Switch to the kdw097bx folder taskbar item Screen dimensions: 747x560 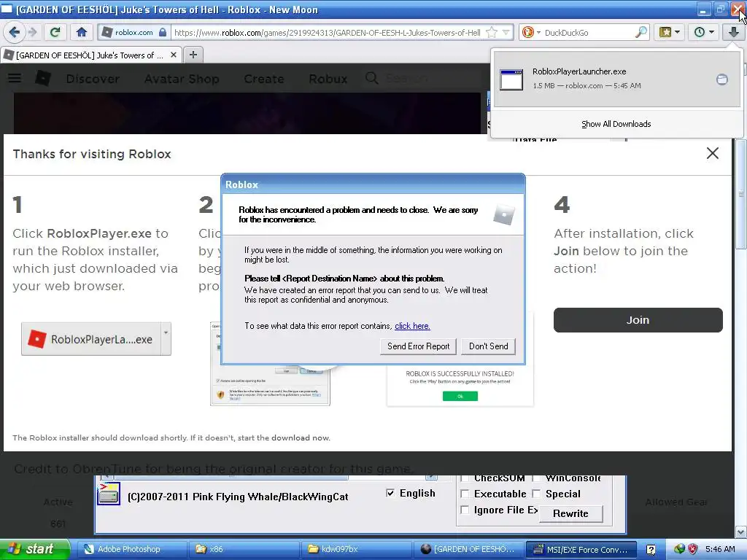356,549
